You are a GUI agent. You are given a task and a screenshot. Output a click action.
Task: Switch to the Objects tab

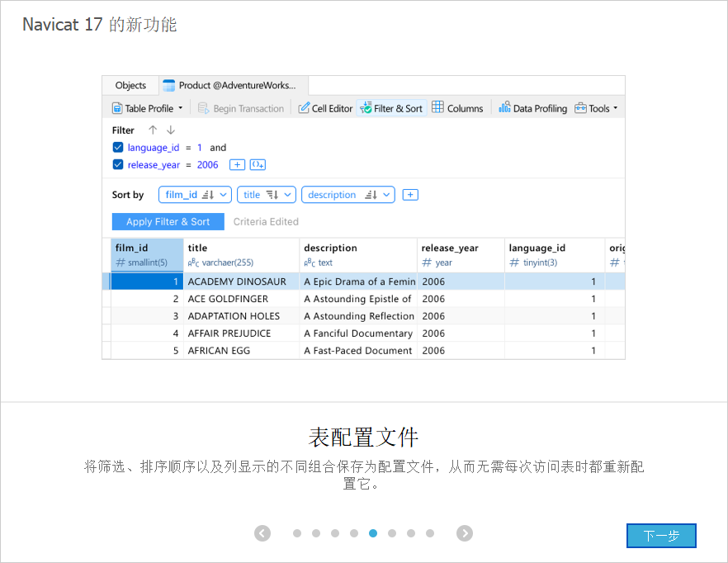[x=130, y=86]
